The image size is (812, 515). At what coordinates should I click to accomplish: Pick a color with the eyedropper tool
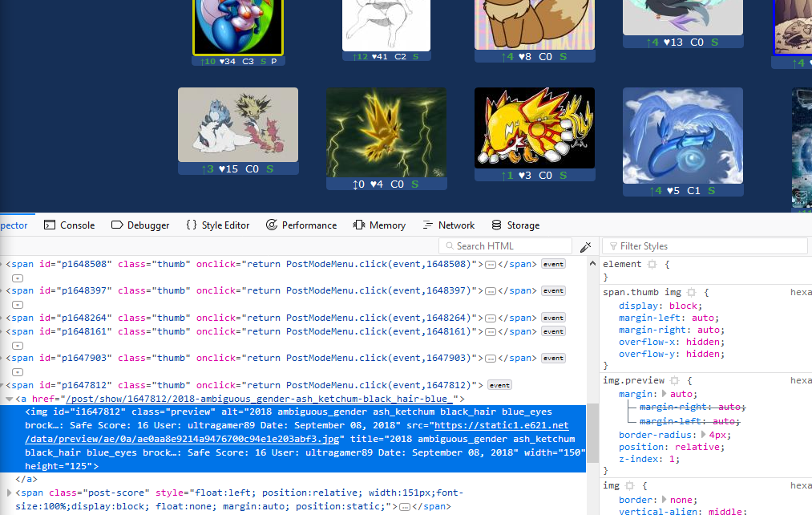tap(586, 247)
